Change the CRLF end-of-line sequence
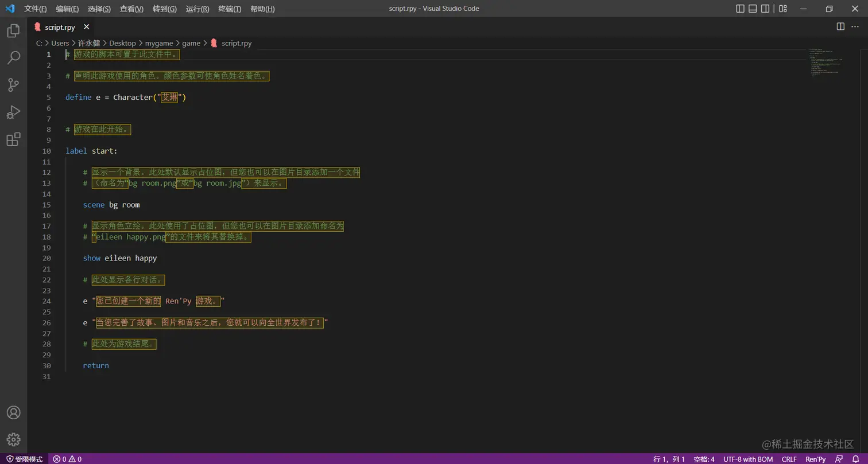Screen dimensions: 868x464 tap(789, 459)
